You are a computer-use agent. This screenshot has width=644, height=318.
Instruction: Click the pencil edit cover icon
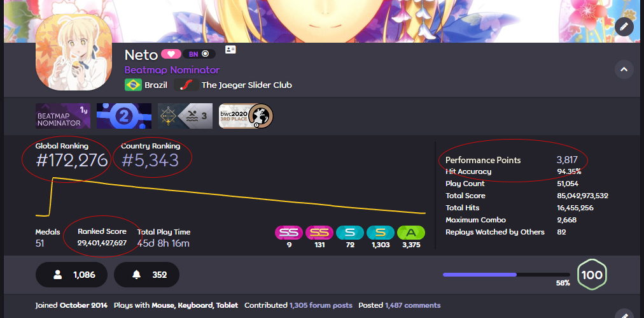pos(624,27)
